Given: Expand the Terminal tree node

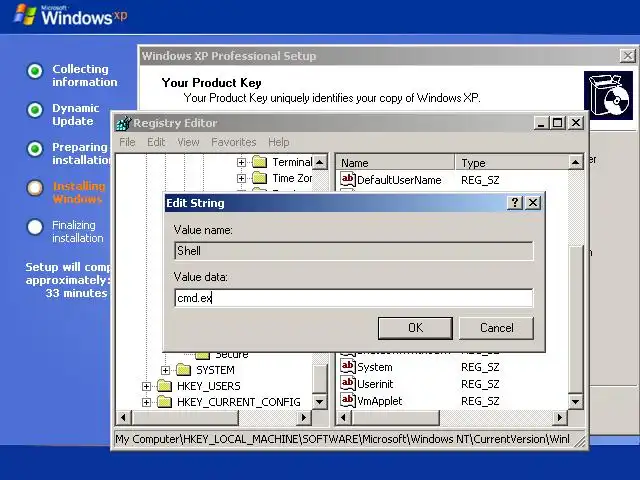Looking at the screenshot, I should click(x=241, y=162).
